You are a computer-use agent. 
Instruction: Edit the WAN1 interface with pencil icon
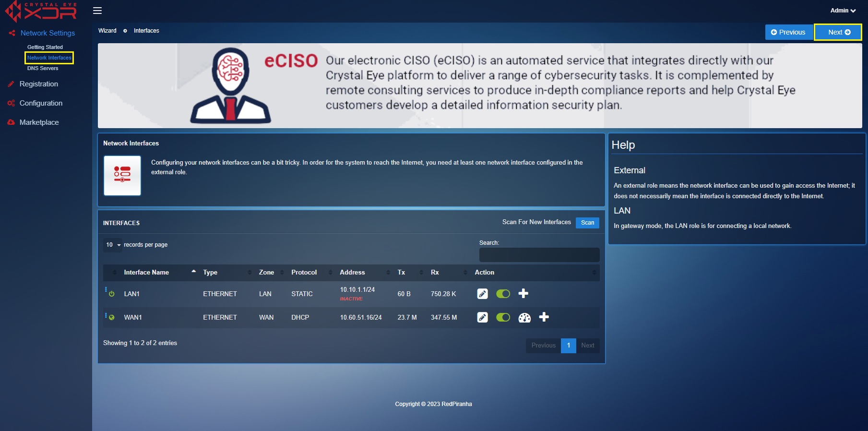(483, 317)
